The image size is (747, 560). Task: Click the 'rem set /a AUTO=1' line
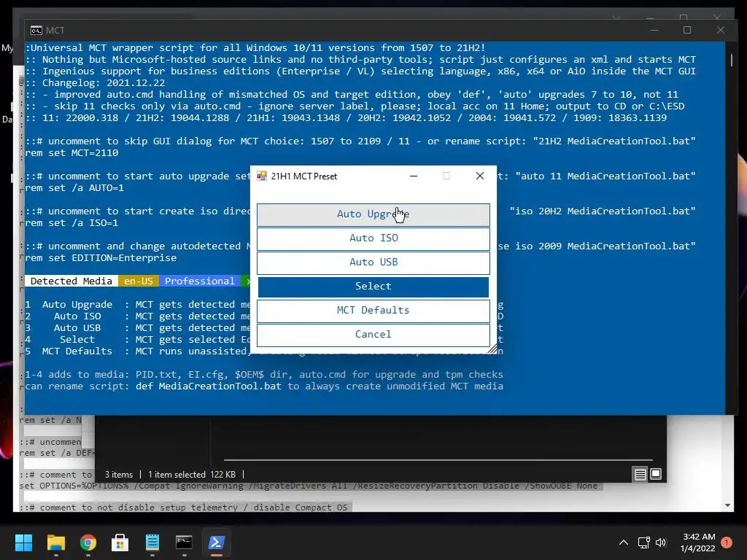point(74,187)
